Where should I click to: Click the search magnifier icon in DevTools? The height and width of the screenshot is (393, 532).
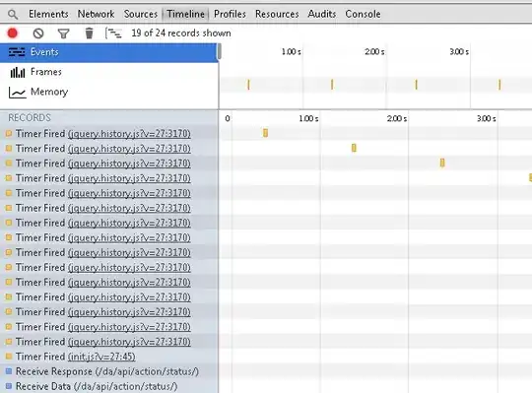(x=13, y=15)
